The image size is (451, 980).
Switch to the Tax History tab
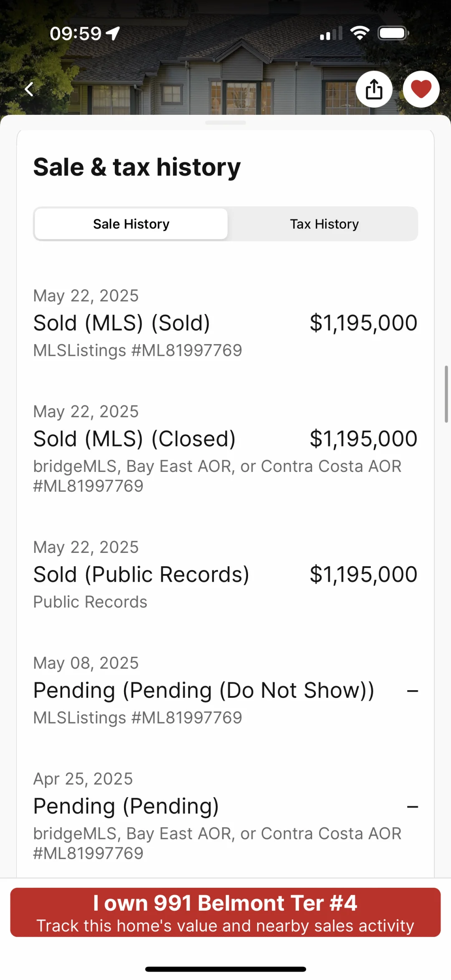(324, 224)
